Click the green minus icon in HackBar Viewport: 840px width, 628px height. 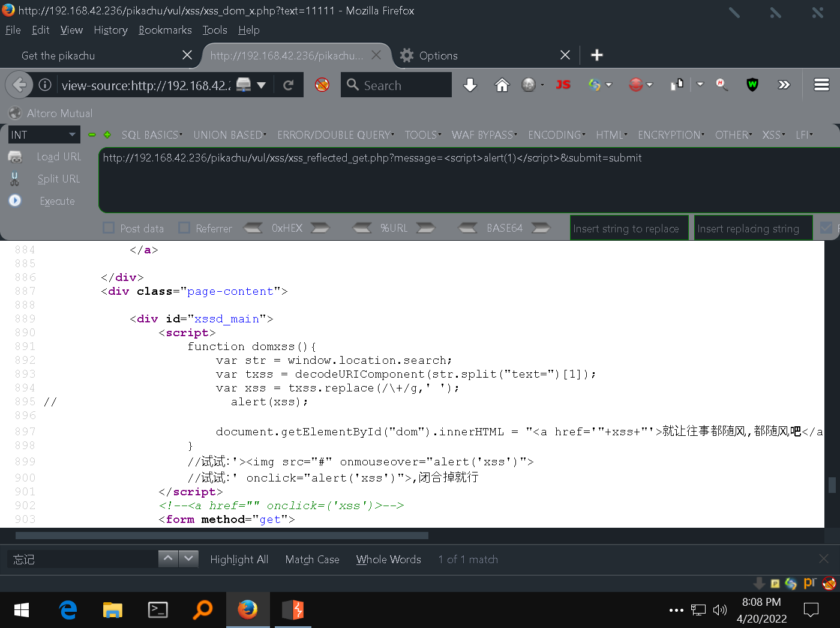(92, 134)
